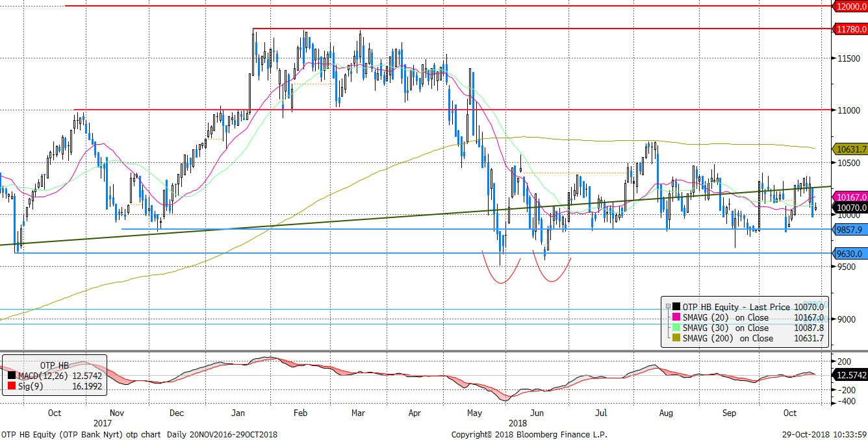Collapse the price legend tree box
Image resolution: width=868 pixels, height=440 pixels.
667,307
